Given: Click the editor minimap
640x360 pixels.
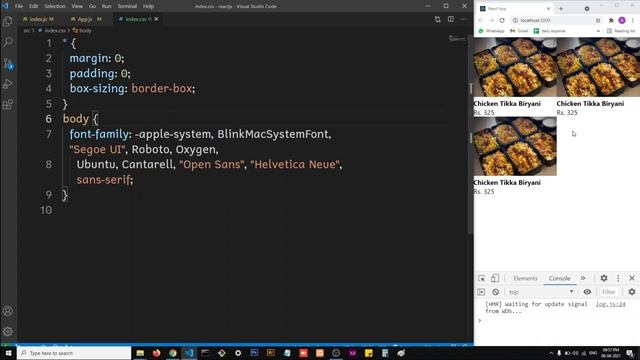Looking at the screenshot, I should pyautogui.click(x=457, y=39).
